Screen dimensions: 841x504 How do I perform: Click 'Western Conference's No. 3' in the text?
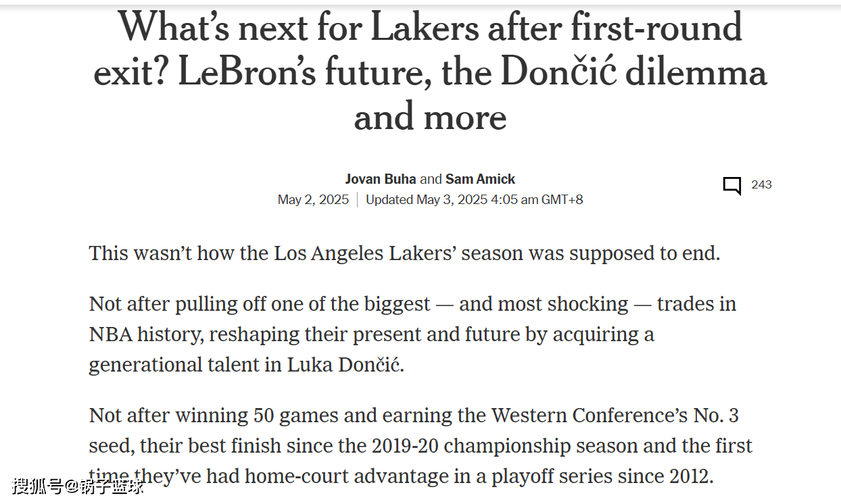coord(615,415)
